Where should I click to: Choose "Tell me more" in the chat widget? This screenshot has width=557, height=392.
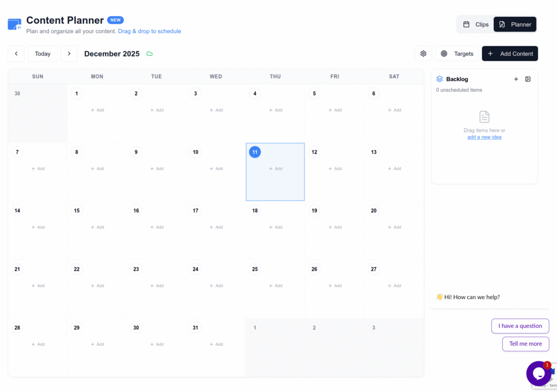click(x=525, y=344)
